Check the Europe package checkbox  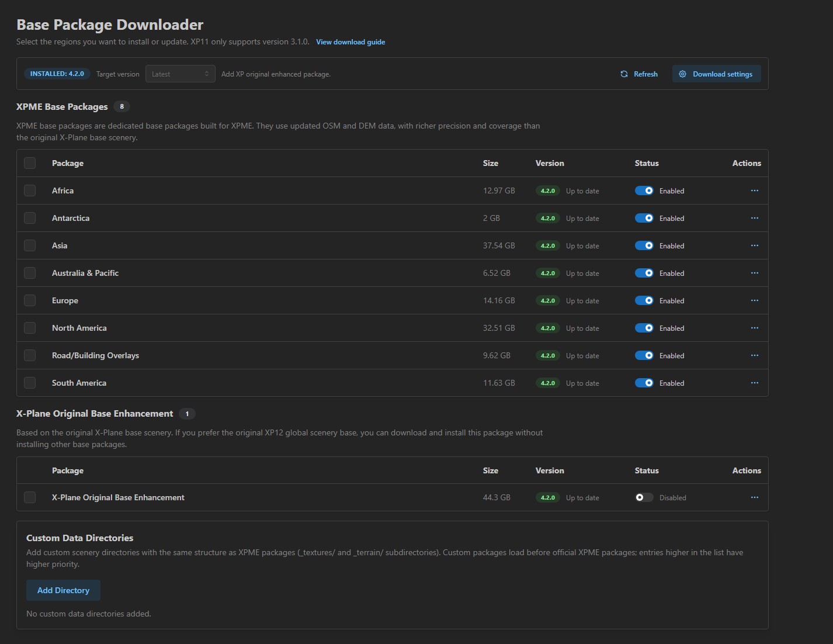[30, 300]
